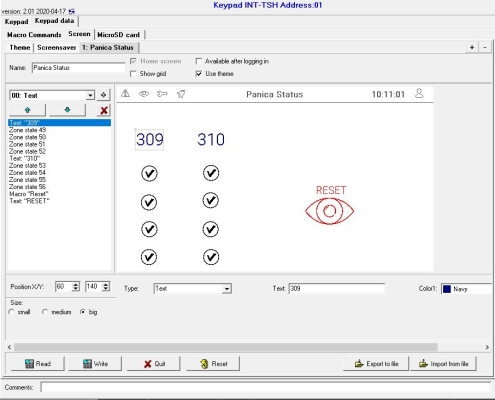
Task: Click the user profile icon in preview
Action: pos(419,93)
